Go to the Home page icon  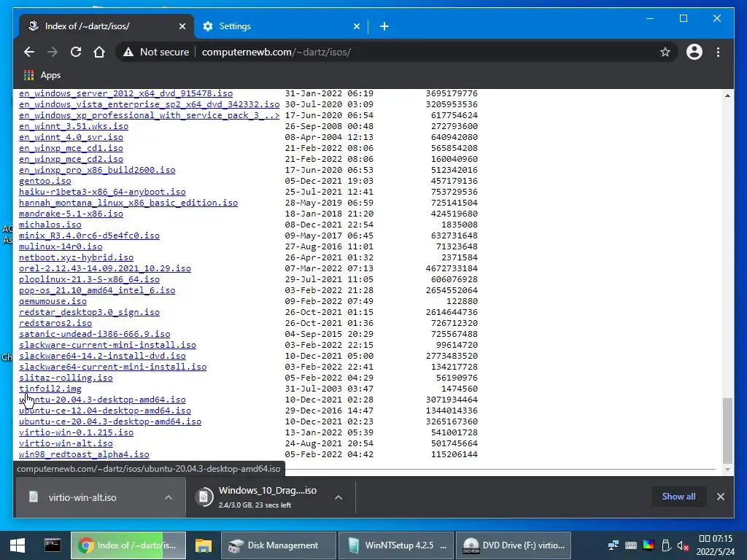pyautogui.click(x=99, y=52)
